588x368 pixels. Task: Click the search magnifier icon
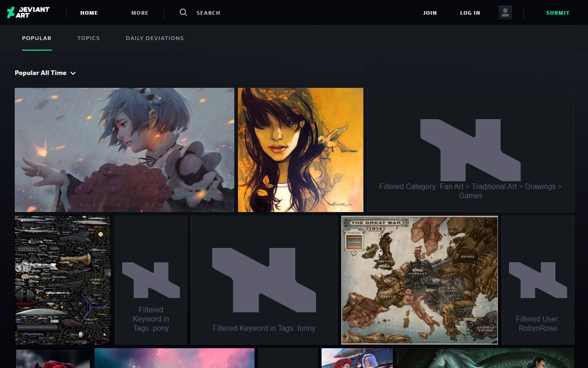(183, 12)
